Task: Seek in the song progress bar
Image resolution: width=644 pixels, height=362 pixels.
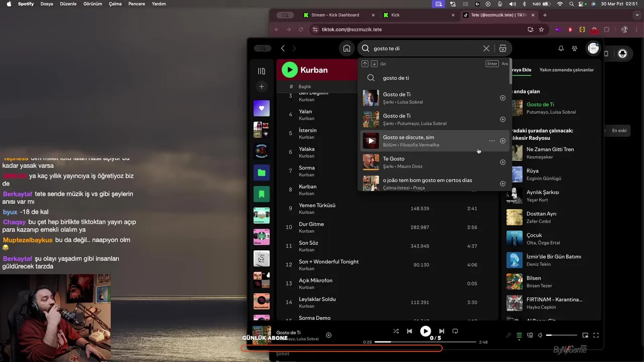Action: coord(426,342)
